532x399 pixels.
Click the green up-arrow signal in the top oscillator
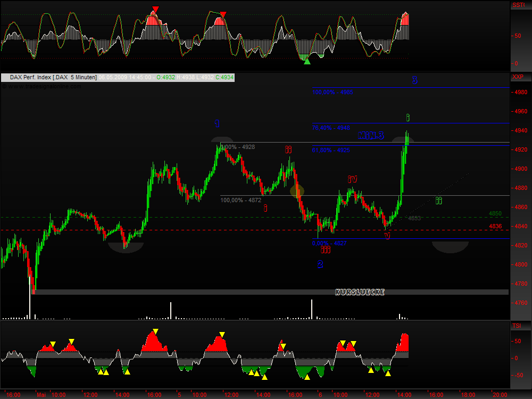click(x=306, y=61)
